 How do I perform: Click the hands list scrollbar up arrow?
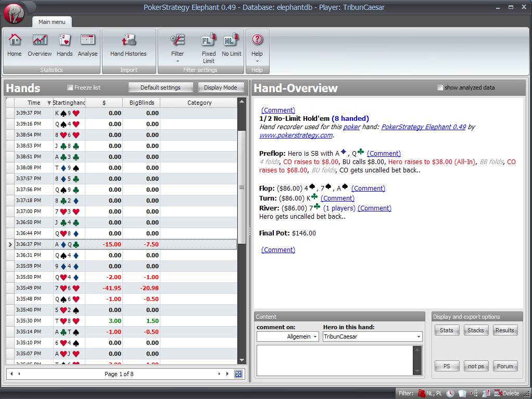(x=242, y=101)
